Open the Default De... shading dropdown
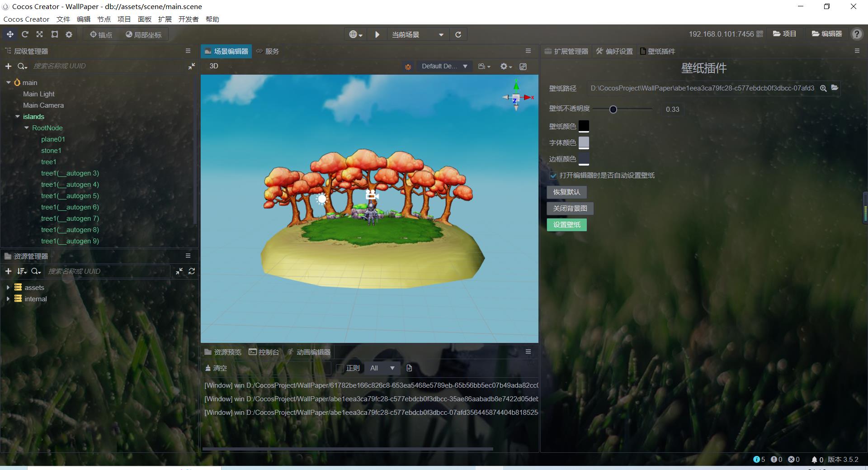Screen dimensions: 868x470 tap(444, 66)
